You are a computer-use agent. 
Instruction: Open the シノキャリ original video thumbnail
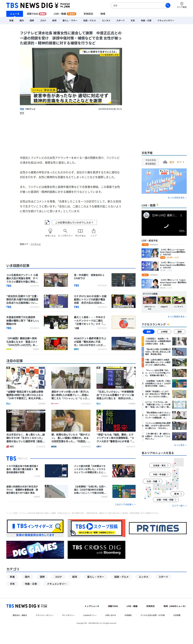coord(178,300)
